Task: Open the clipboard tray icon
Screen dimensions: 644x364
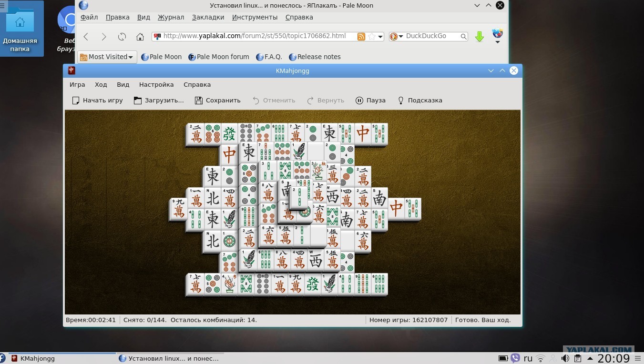Action: tap(577, 358)
